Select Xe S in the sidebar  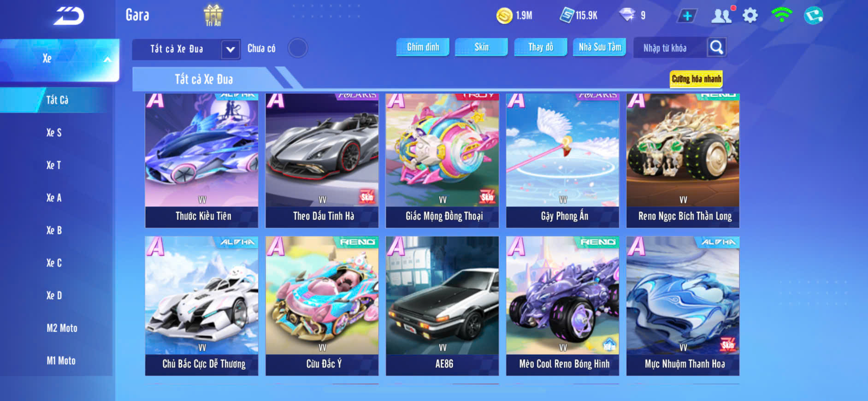[x=54, y=133]
